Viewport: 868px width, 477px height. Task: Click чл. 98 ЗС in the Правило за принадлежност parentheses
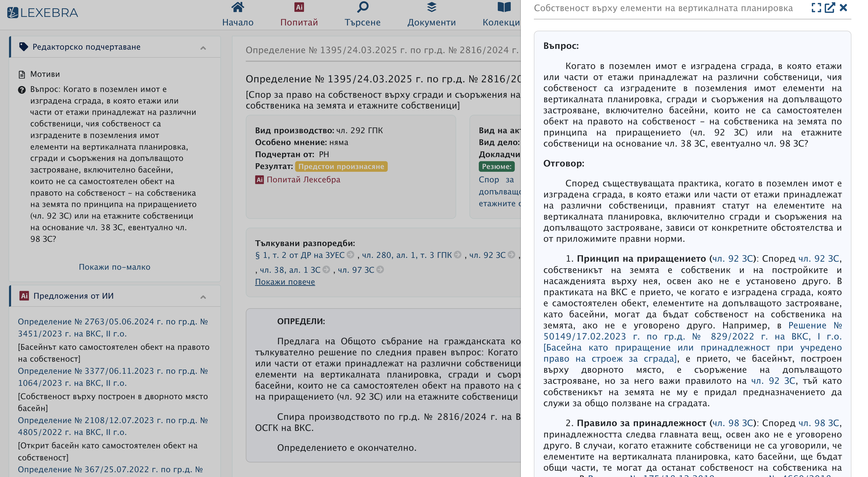pyautogui.click(x=733, y=423)
